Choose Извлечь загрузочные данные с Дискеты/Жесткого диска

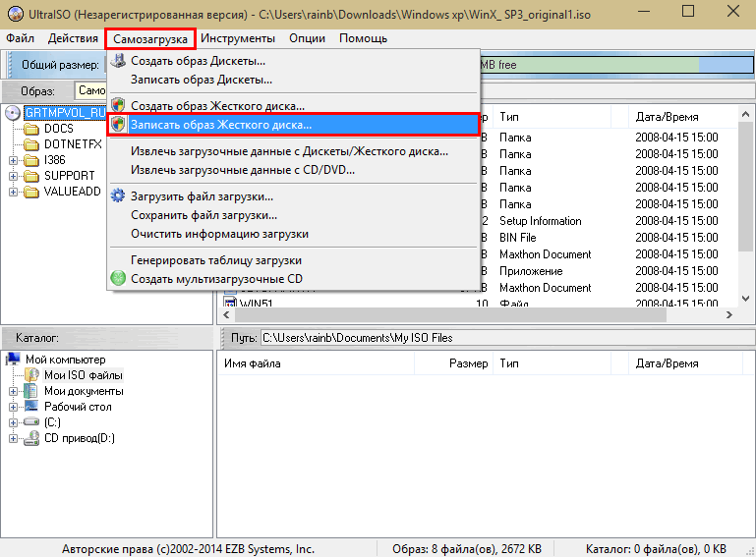click(x=293, y=151)
